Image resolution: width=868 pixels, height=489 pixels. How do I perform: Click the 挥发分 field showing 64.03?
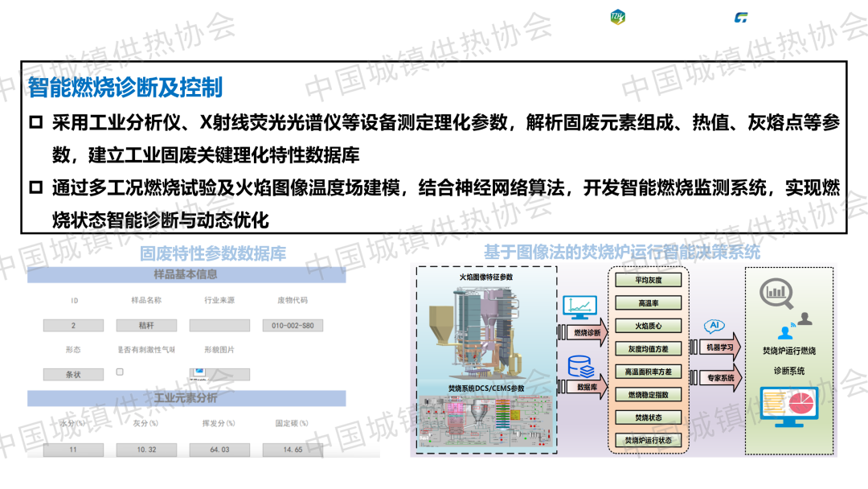pos(219,450)
